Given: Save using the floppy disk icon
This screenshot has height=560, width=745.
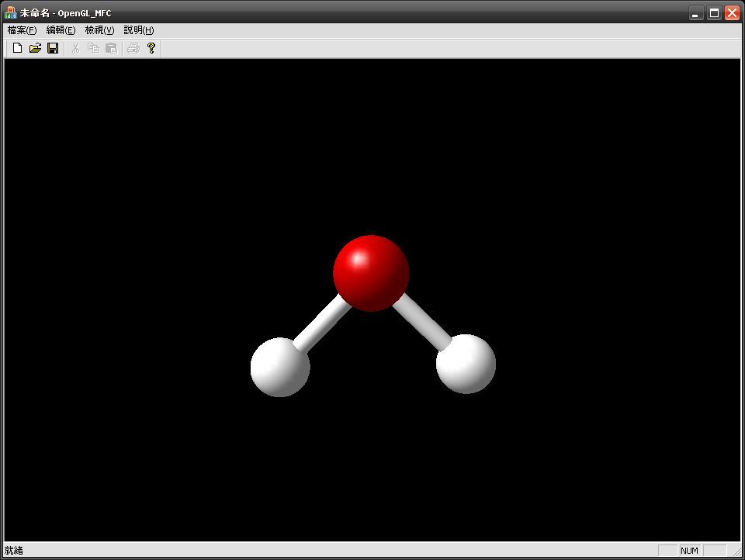Looking at the screenshot, I should coord(53,48).
